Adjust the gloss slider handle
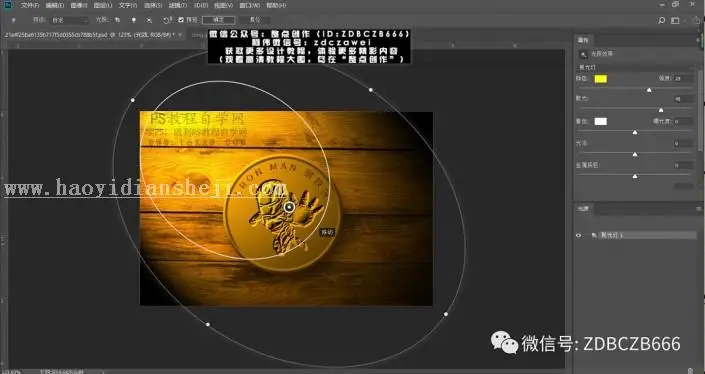 [635, 155]
